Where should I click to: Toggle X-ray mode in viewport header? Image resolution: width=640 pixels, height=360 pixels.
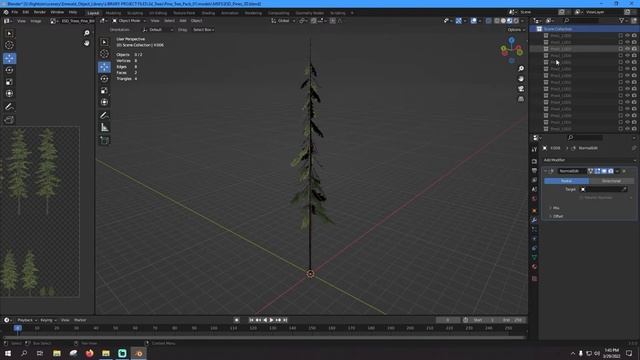pos(489,21)
